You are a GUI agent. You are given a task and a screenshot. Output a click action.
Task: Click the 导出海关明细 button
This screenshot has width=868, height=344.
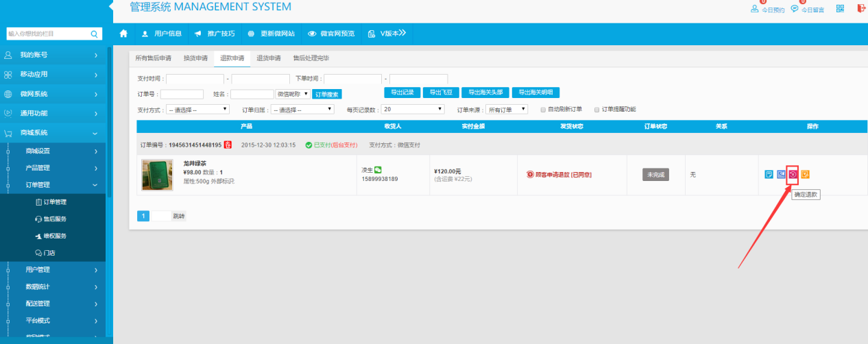[537, 92]
